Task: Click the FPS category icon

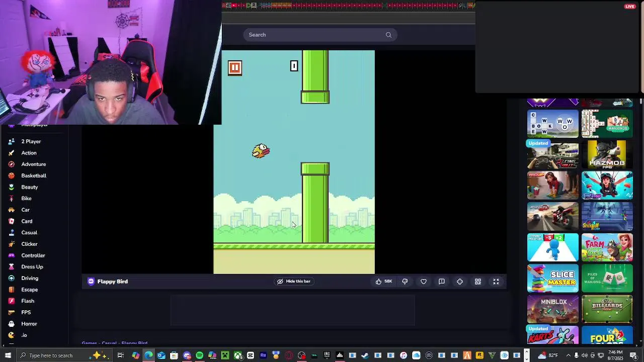Action: (11, 312)
